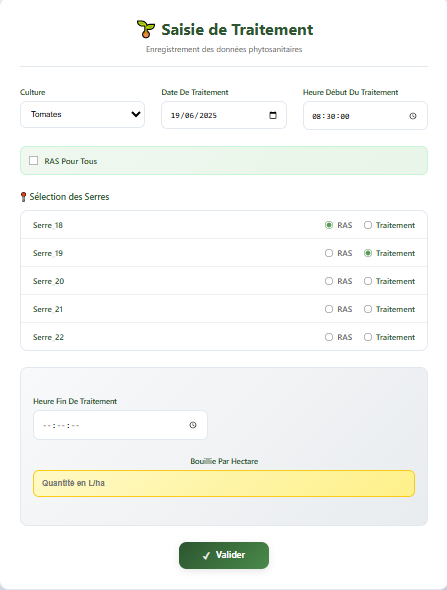
Task: Select Traitement for Serre_18
Action: 368,225
